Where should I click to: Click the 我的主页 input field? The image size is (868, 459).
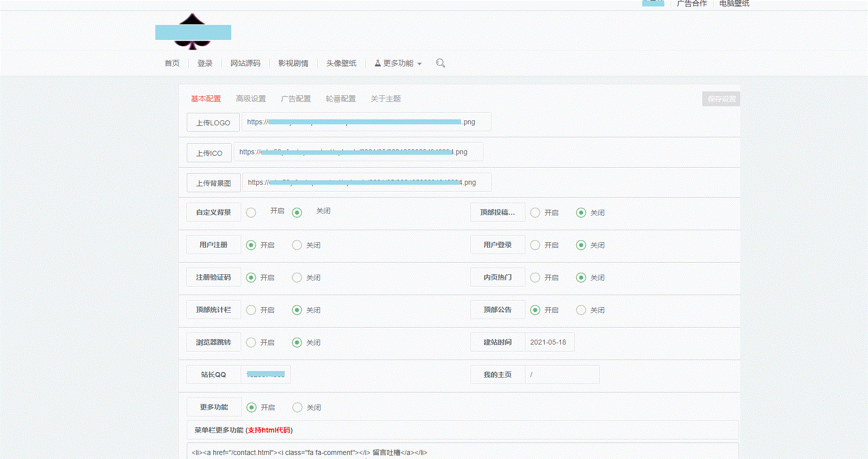click(562, 375)
